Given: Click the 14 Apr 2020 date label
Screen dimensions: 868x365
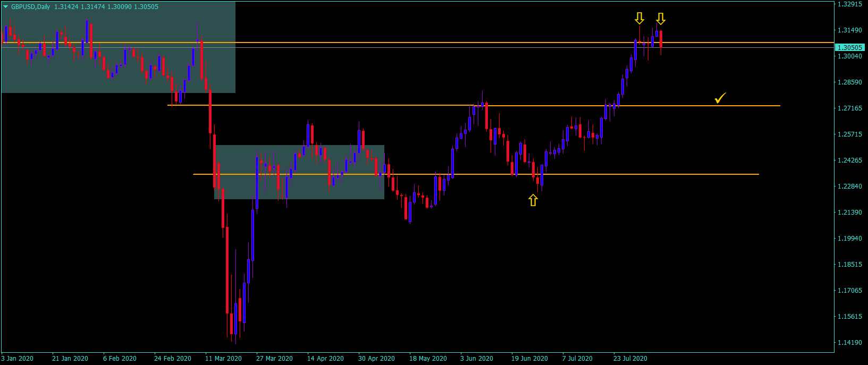Looking at the screenshot, I should [x=325, y=359].
